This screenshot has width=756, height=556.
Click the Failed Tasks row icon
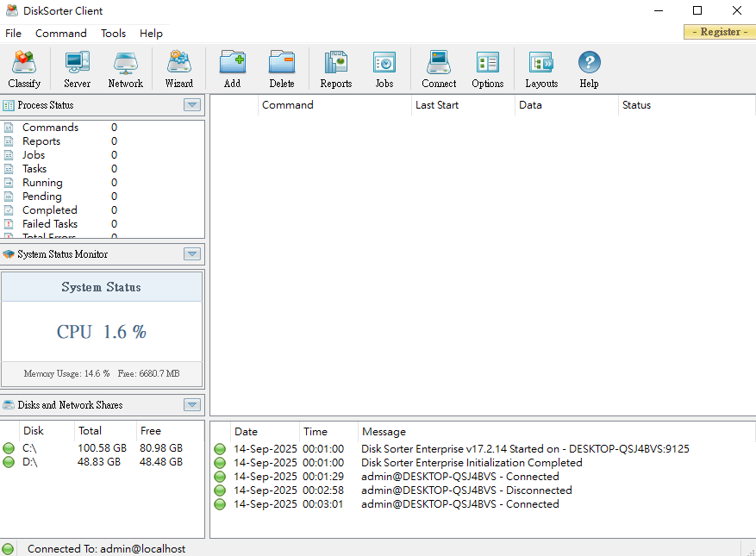[9, 224]
